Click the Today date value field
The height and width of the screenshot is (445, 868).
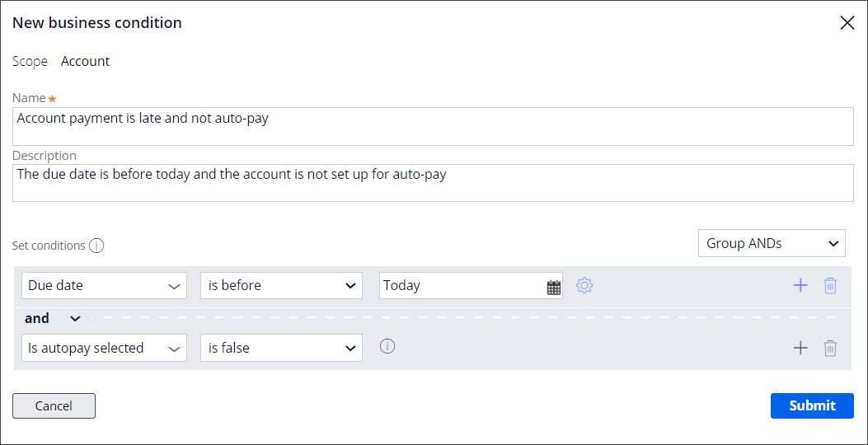pos(459,286)
